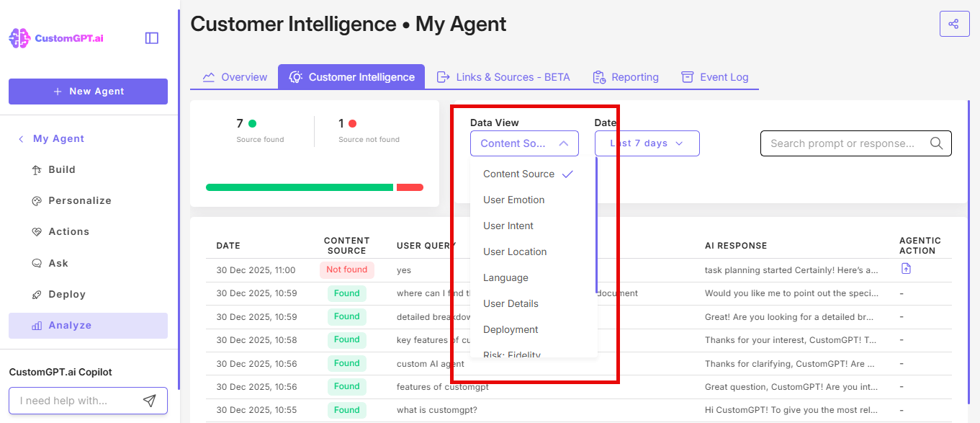The height and width of the screenshot is (423, 980).
Task: Click the Ask chat bubble icon
Action: [37, 264]
